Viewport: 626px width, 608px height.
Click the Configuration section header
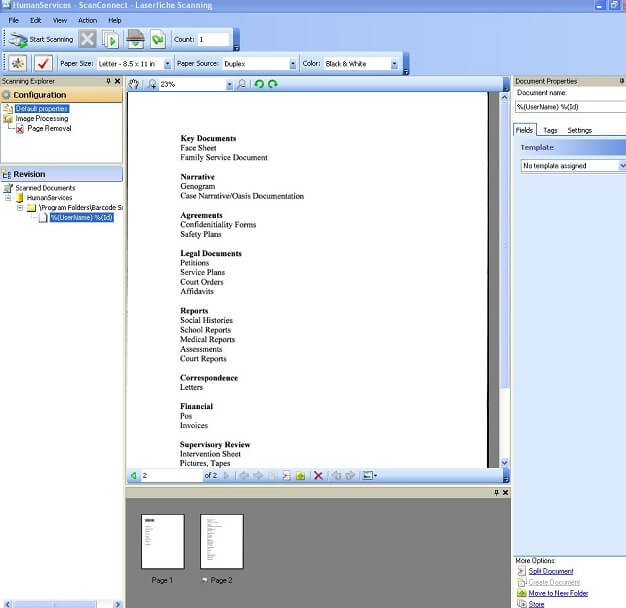pos(61,95)
